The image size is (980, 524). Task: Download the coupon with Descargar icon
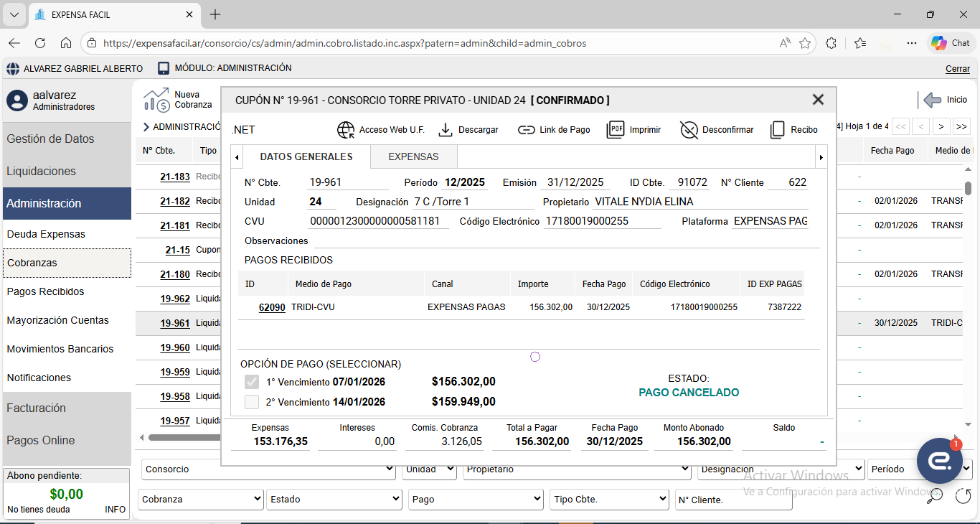pyautogui.click(x=446, y=130)
